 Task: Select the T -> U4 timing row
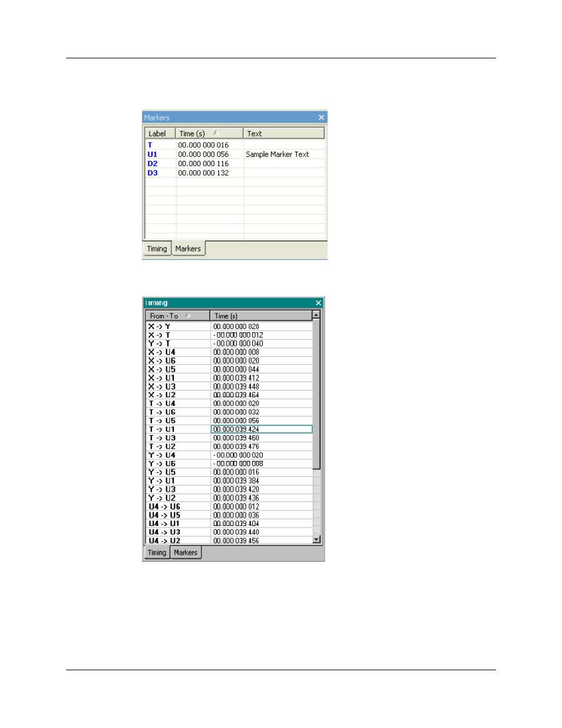pyautogui.click(x=229, y=404)
